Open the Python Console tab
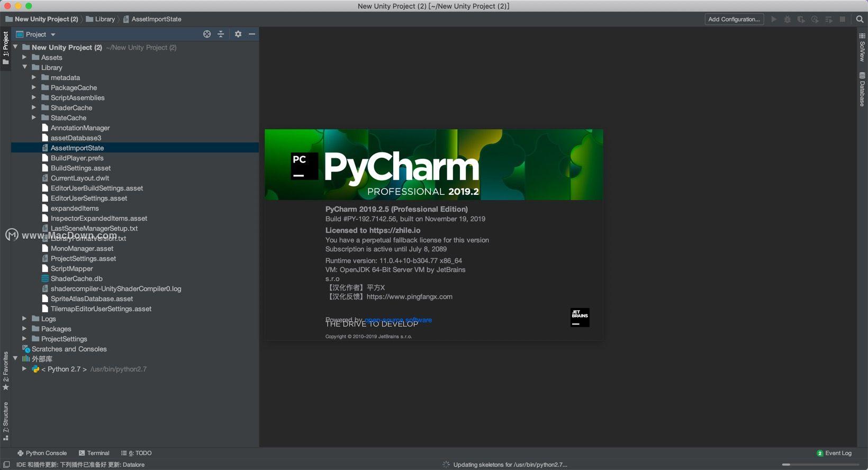The width and height of the screenshot is (868, 470). pos(42,453)
